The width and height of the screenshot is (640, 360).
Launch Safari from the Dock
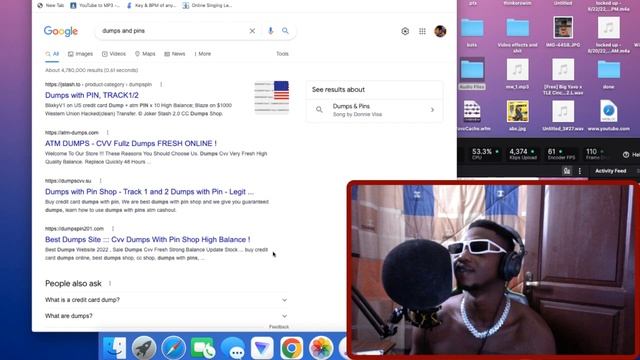point(173,348)
